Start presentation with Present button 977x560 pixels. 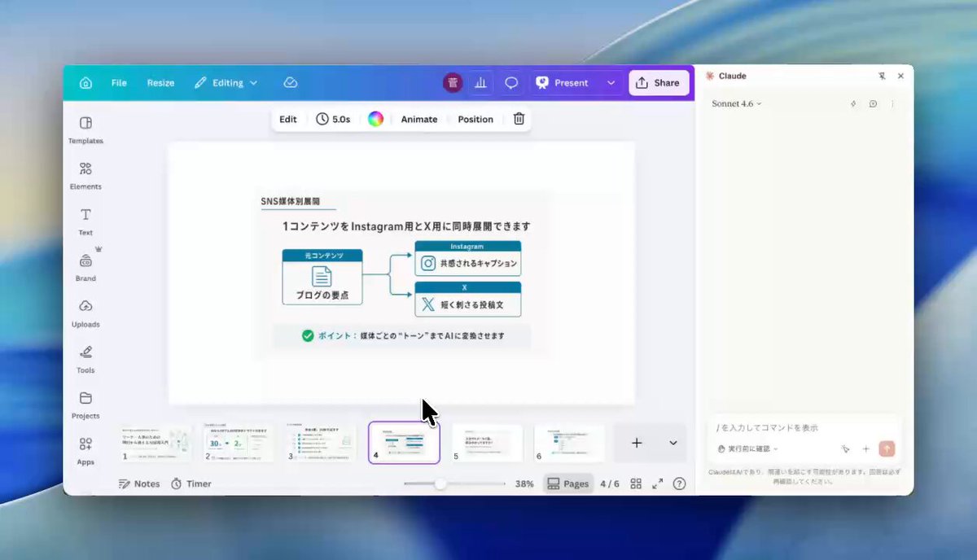tap(562, 83)
